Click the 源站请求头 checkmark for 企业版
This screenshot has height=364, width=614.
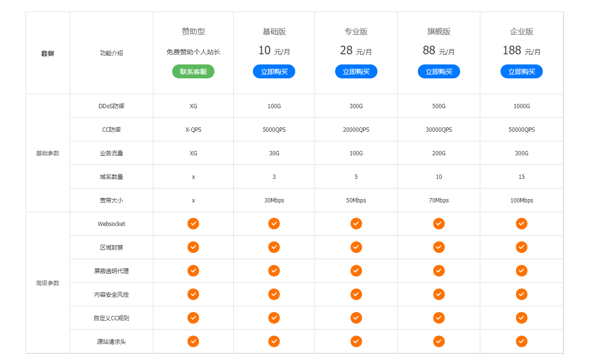coord(522,341)
